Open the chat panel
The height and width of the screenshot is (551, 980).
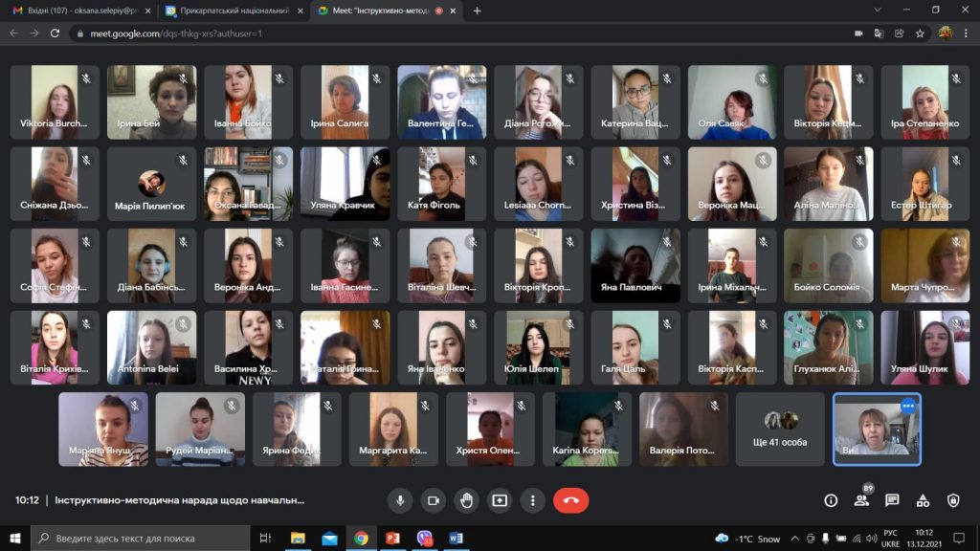point(892,500)
